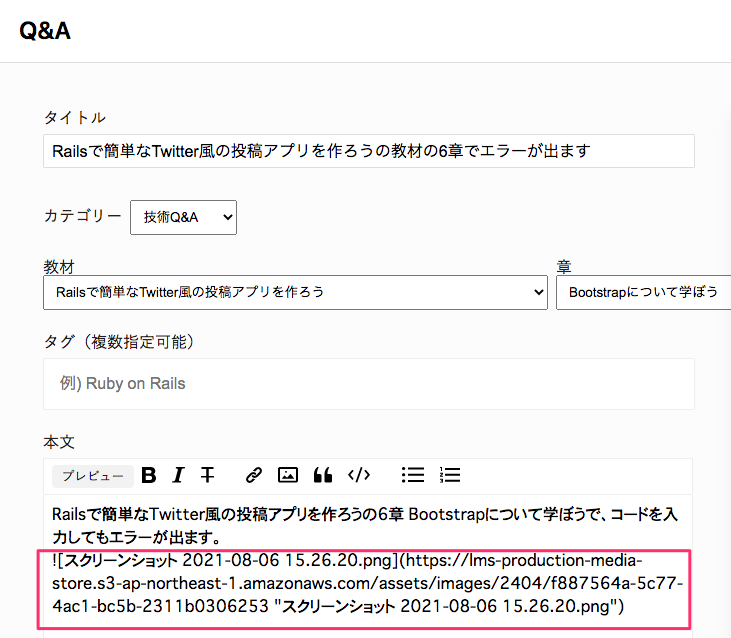Click the screenshot image markdown link text
The height and width of the screenshot is (638, 731).
point(367,583)
